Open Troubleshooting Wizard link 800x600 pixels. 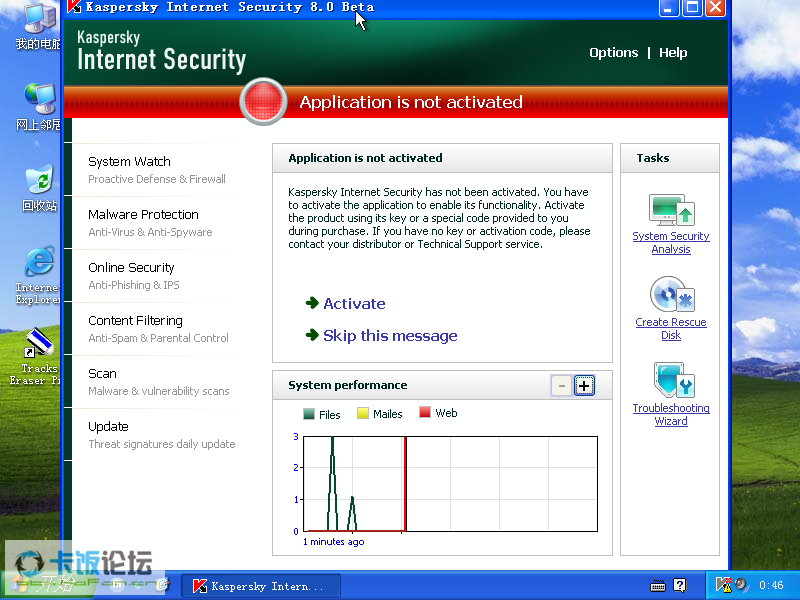coord(671,414)
